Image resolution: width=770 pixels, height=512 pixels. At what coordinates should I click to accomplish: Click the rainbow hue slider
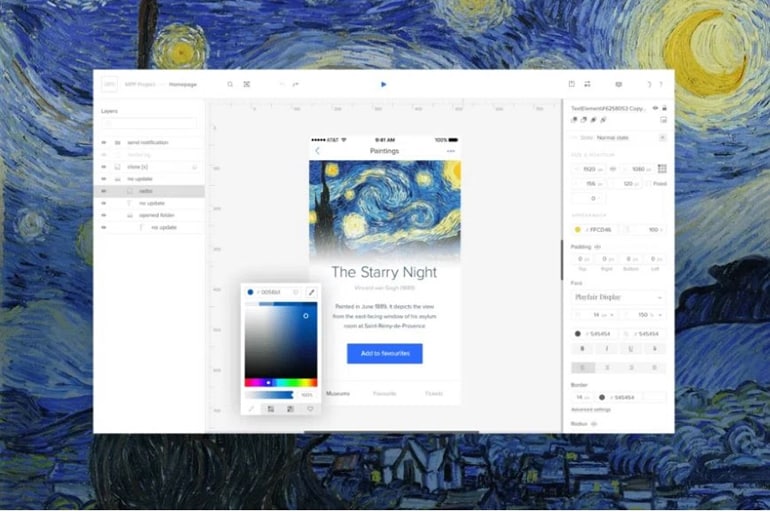coord(281,383)
